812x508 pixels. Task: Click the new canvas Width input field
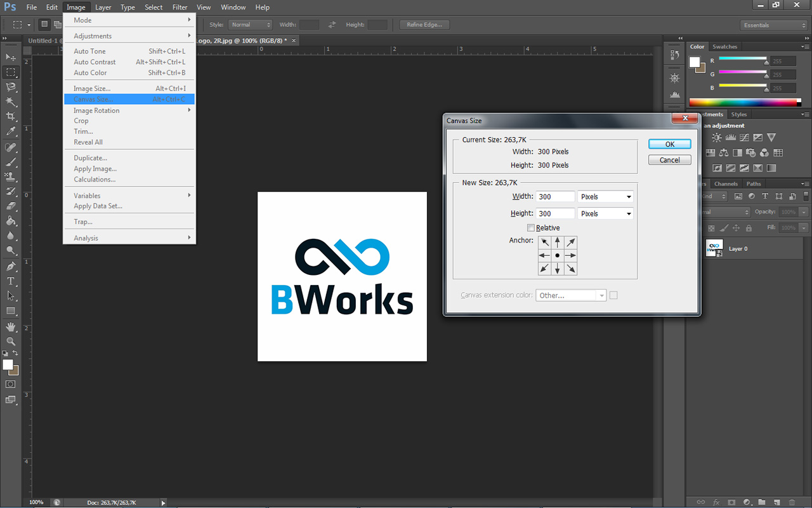pos(555,197)
